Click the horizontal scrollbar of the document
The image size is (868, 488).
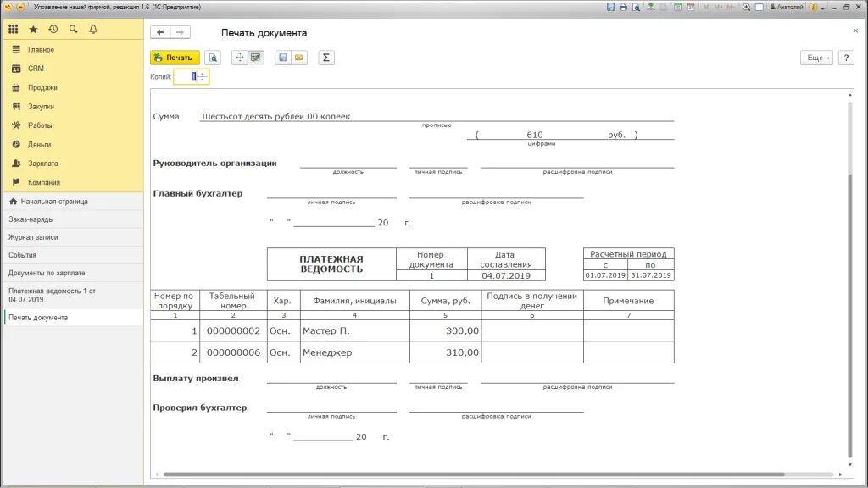pyautogui.click(x=474, y=474)
